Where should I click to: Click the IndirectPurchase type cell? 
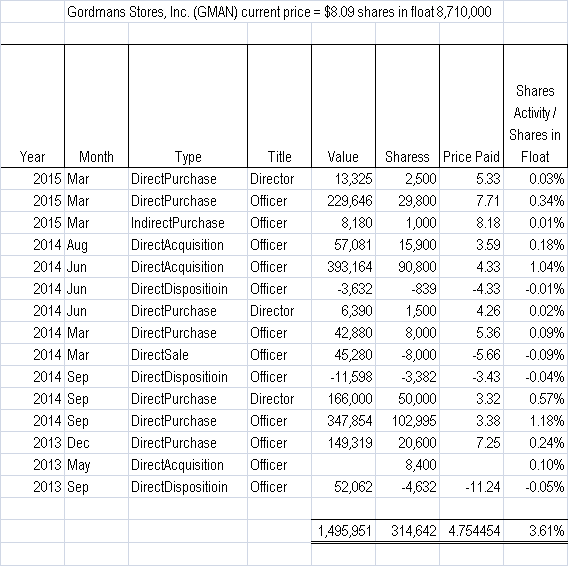(x=188, y=223)
